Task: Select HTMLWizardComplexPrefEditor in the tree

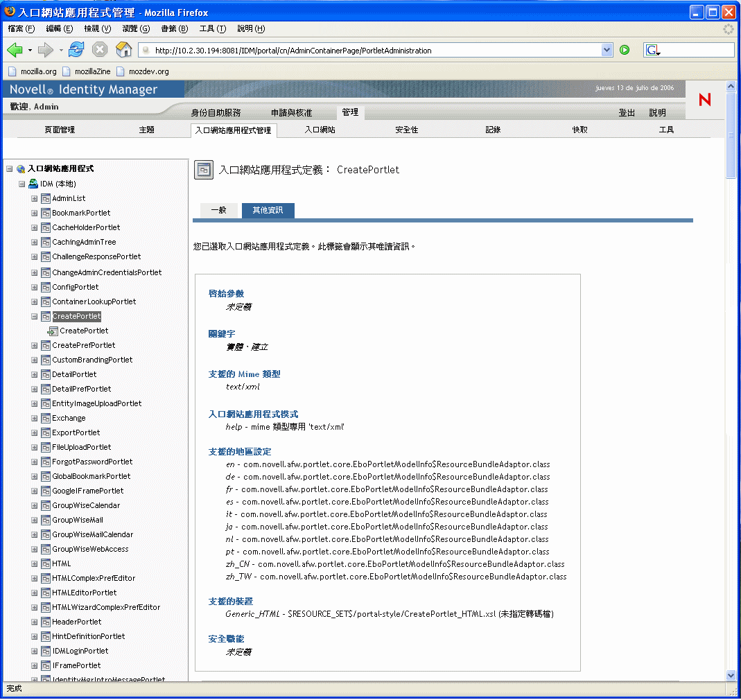Action: point(106,607)
